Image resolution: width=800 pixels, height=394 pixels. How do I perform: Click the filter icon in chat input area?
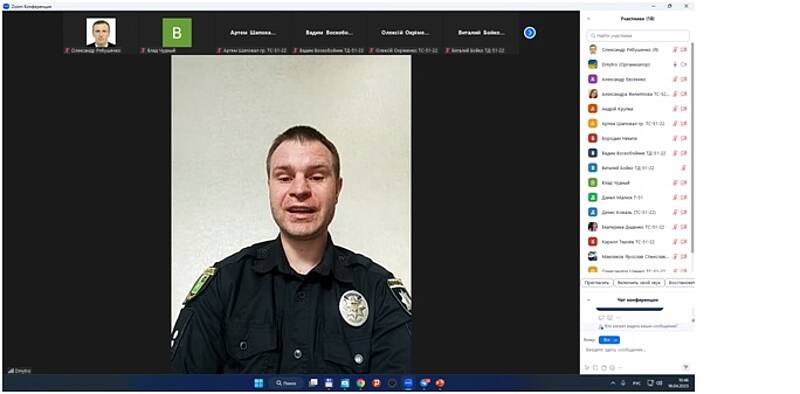pos(685,367)
